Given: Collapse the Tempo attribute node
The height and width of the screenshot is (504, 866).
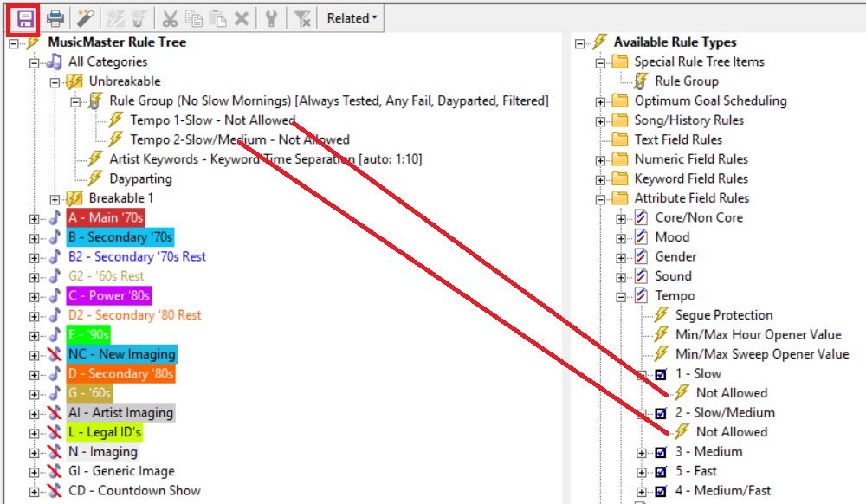Looking at the screenshot, I should point(621,297).
